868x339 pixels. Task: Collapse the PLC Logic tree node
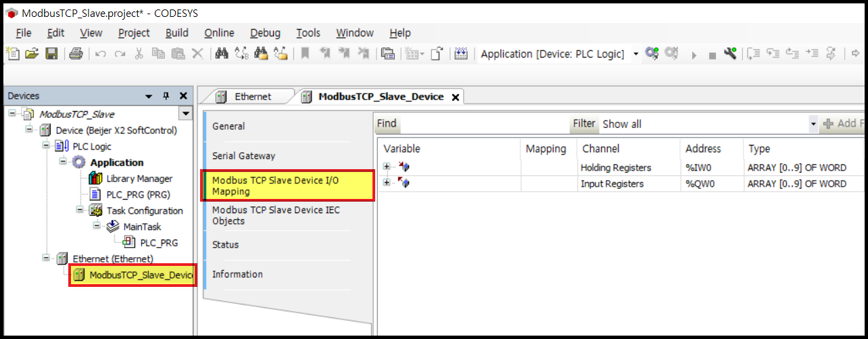point(45,146)
